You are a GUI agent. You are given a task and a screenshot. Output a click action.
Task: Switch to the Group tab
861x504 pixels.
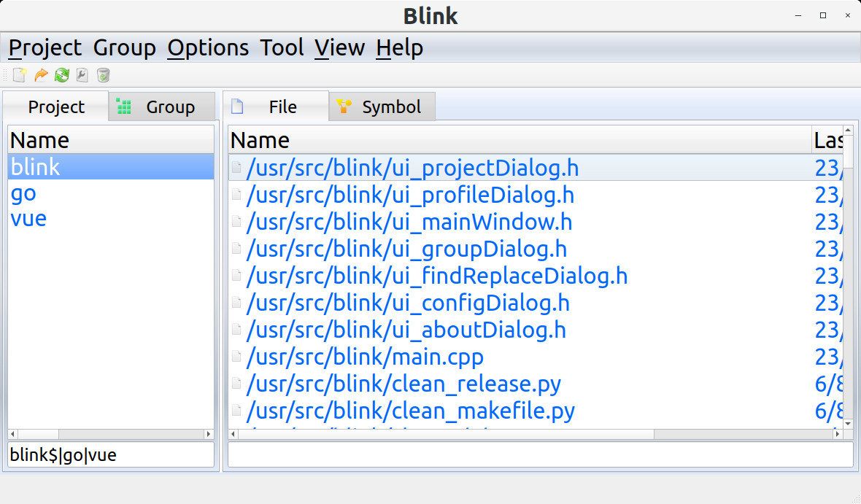click(162, 107)
